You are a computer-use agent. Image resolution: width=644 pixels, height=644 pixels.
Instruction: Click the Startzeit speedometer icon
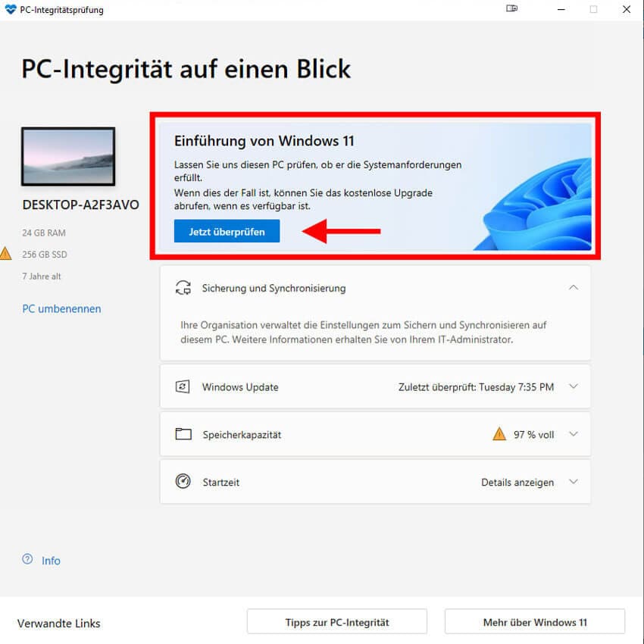[183, 481]
